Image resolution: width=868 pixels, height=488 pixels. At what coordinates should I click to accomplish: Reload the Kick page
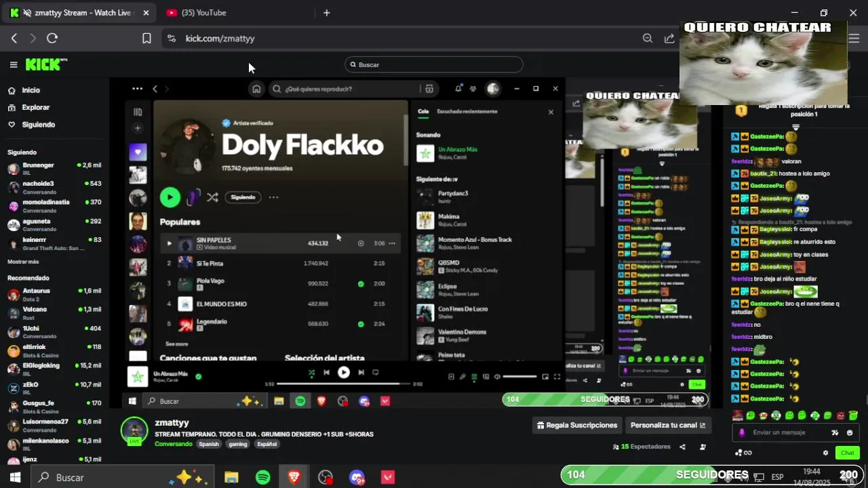52,39
